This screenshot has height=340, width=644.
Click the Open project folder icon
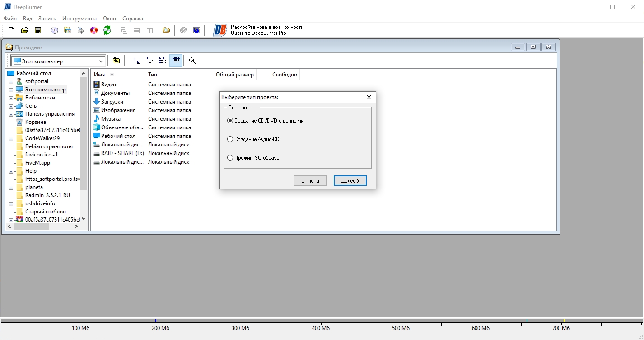[x=25, y=30]
